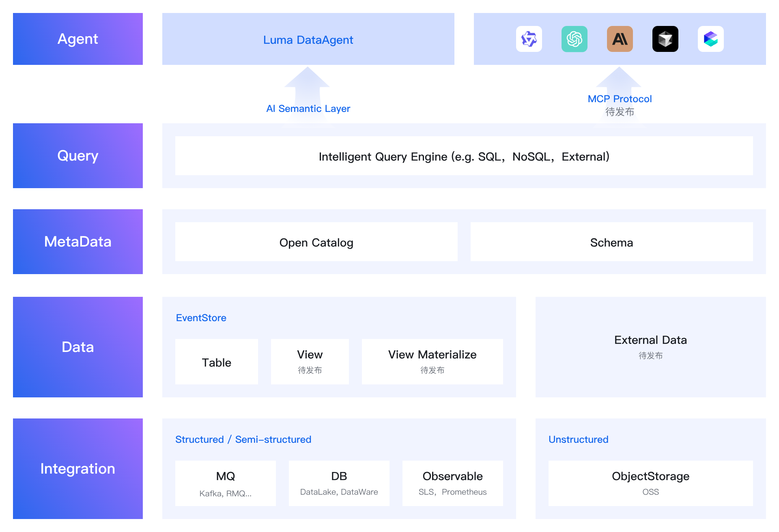Select the View Materialize box
Viewport: 779px width, 532px height.
click(x=433, y=362)
